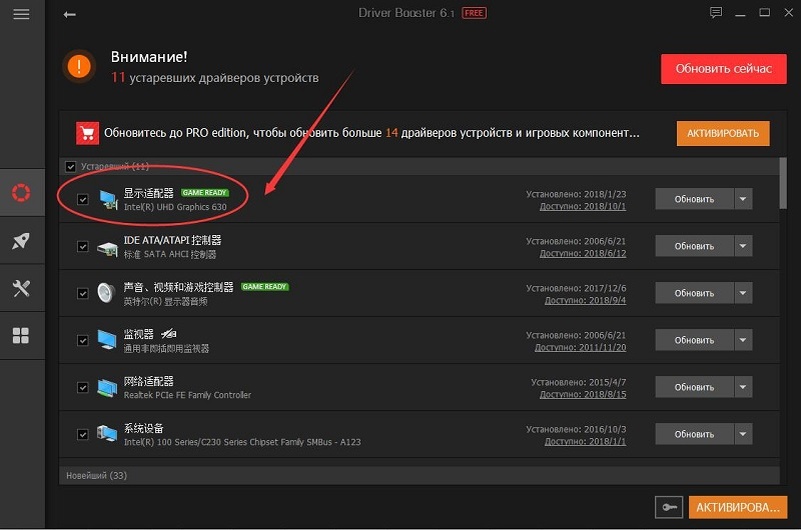Click the 11 устаревших драйверов устройств text
801x530 pixels.
[x=215, y=78]
